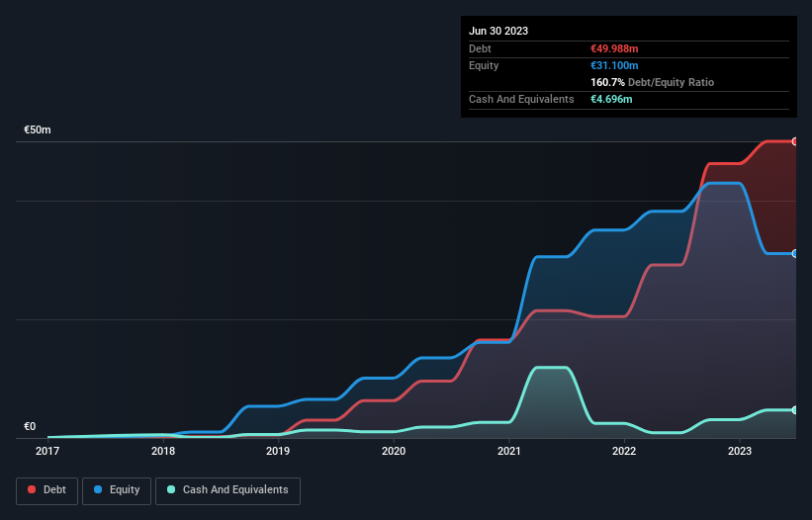The image size is (812, 520).
Task: Click the €50m y-axis label
Action: coord(38,130)
